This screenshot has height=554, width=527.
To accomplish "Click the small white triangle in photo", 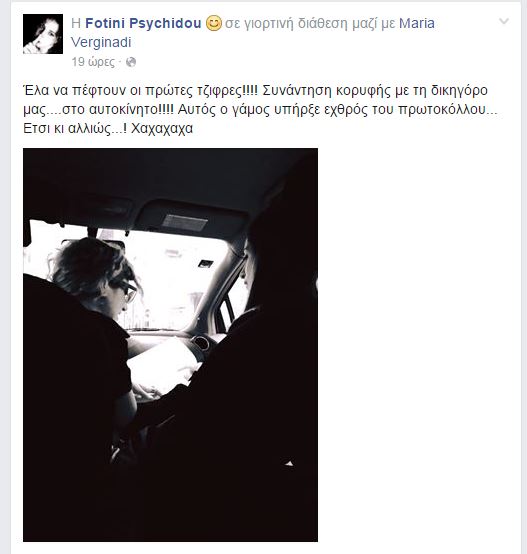I will 289,464.
